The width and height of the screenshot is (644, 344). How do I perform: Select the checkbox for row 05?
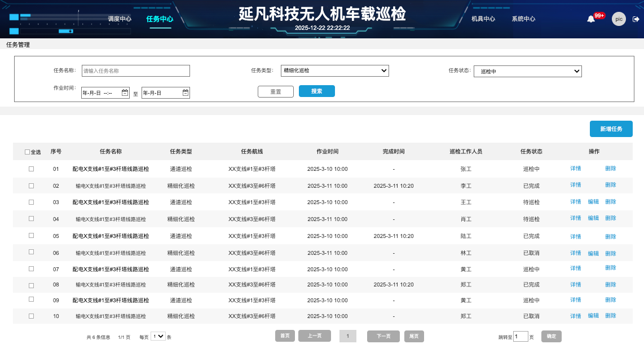[32, 236]
